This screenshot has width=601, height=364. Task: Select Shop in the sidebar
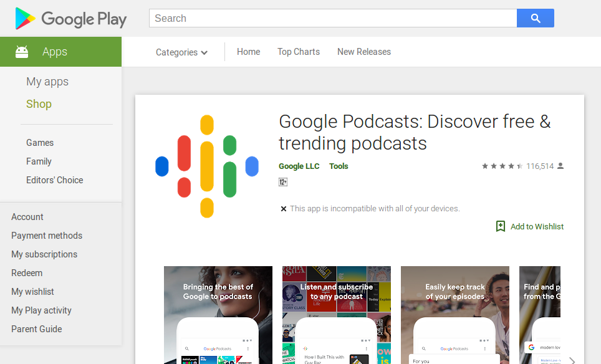pyautogui.click(x=39, y=104)
